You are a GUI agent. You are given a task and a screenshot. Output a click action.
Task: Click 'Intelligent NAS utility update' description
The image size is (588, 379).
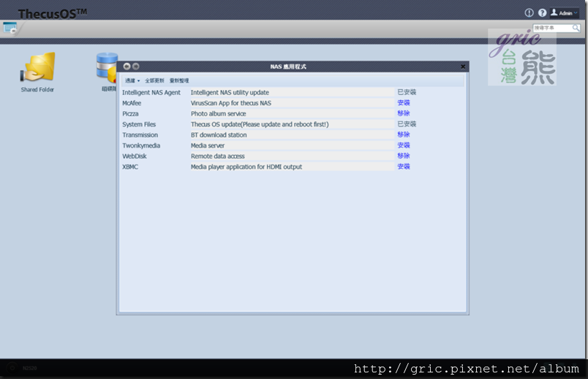(230, 92)
